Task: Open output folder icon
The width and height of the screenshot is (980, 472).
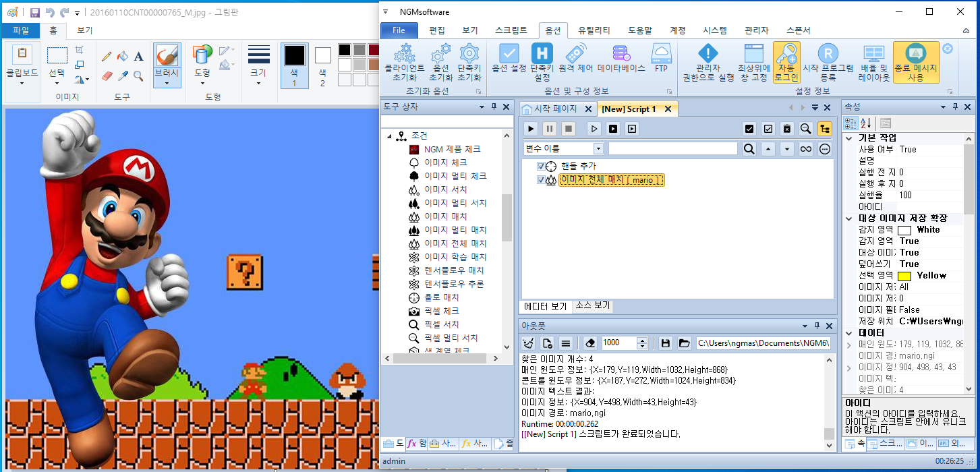Action: (685, 343)
